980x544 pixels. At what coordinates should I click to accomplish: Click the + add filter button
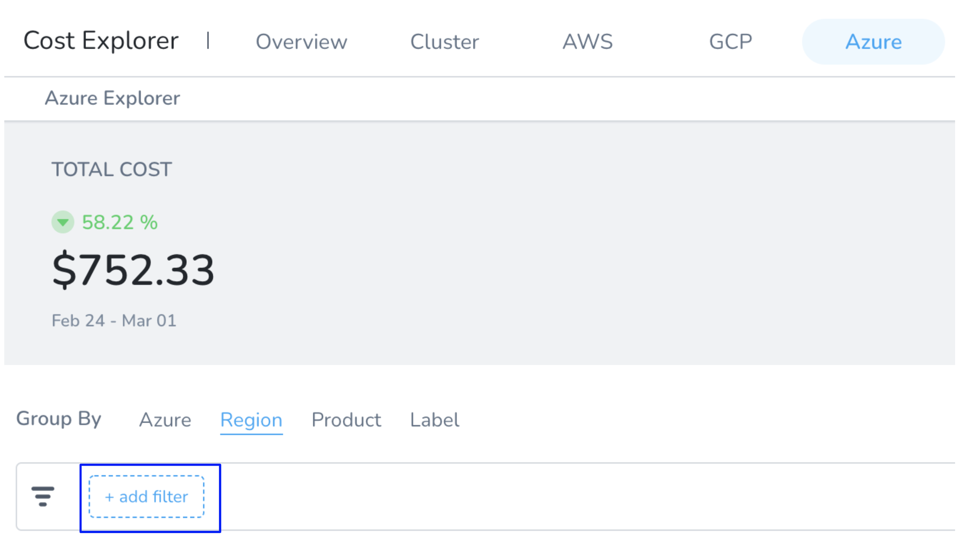147,497
